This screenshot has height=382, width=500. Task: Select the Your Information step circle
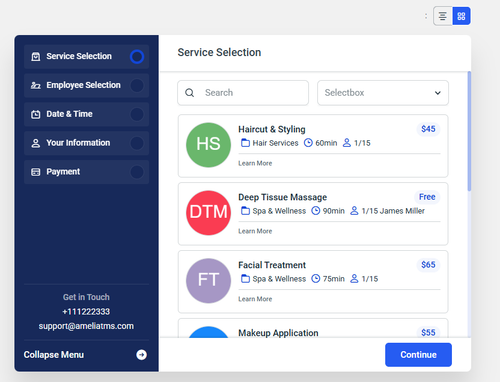[137, 143]
